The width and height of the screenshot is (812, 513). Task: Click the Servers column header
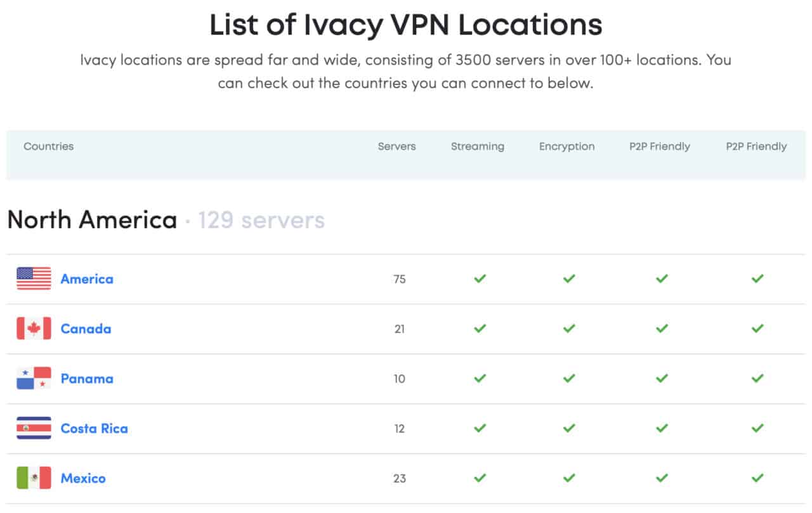[x=396, y=146]
